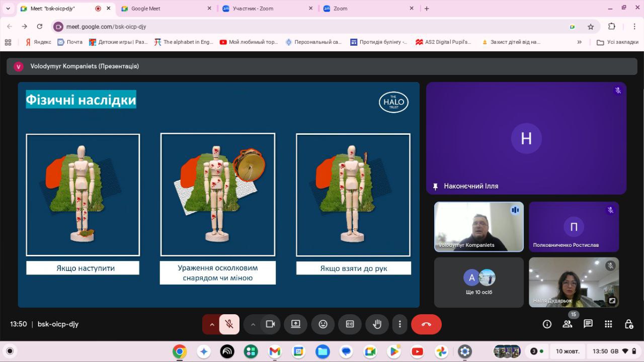Open the activities grid icon
Image resolution: width=644 pixels, height=362 pixels.
[x=608, y=324]
